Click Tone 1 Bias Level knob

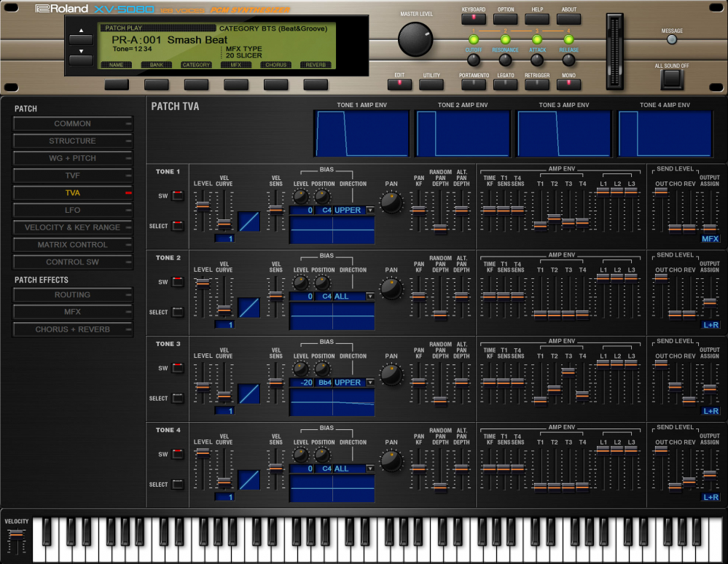(300, 197)
